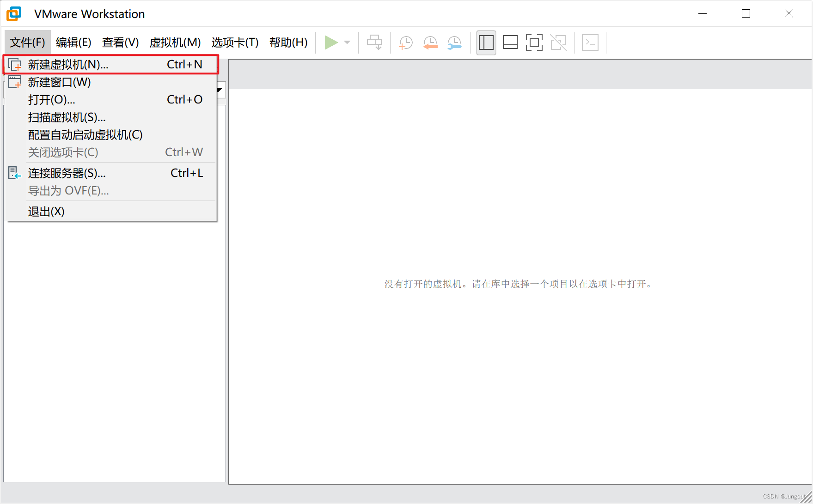Image resolution: width=813 pixels, height=504 pixels.
Task: Choose 退出(X) to exit application
Action: click(111, 212)
